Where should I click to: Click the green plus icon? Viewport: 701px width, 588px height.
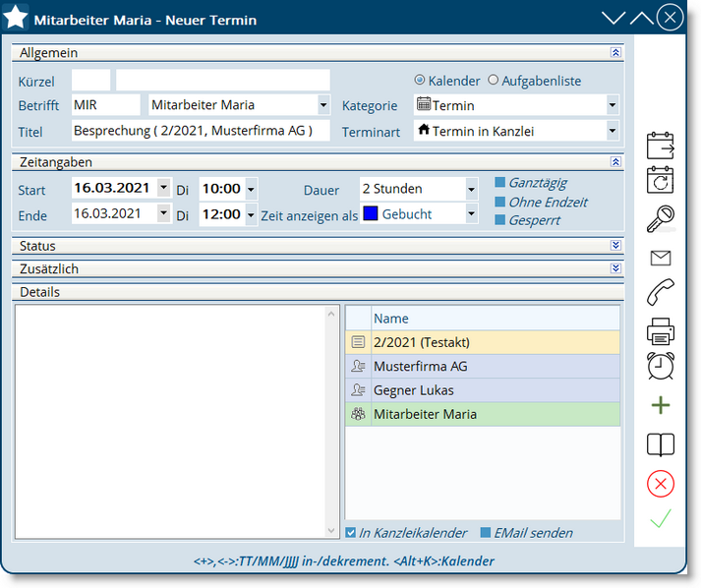click(661, 405)
